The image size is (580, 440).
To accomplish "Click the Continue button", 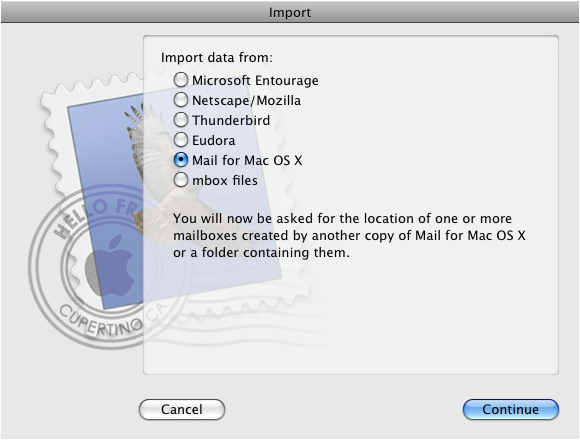I will coord(510,409).
